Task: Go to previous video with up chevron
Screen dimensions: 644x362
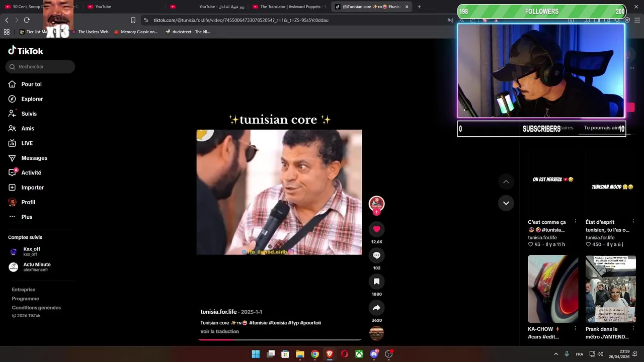Action: [506, 182]
